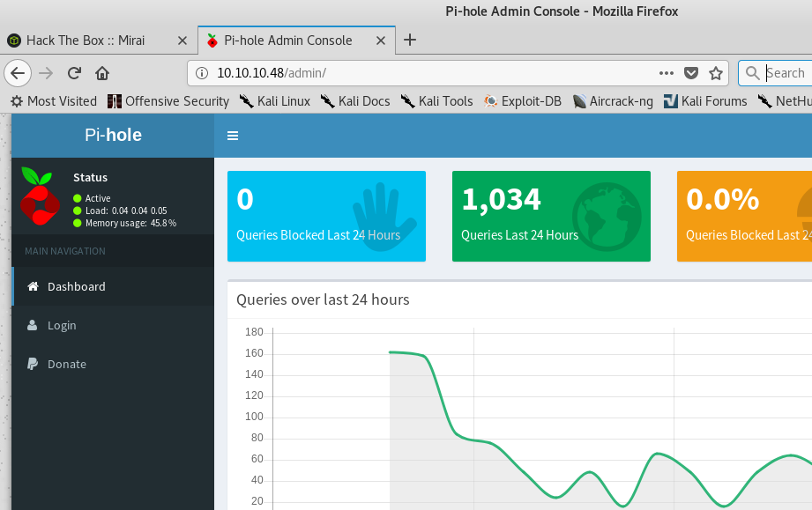The width and height of the screenshot is (812, 510).
Task: Click the address bar URL field
Action: tap(423, 73)
